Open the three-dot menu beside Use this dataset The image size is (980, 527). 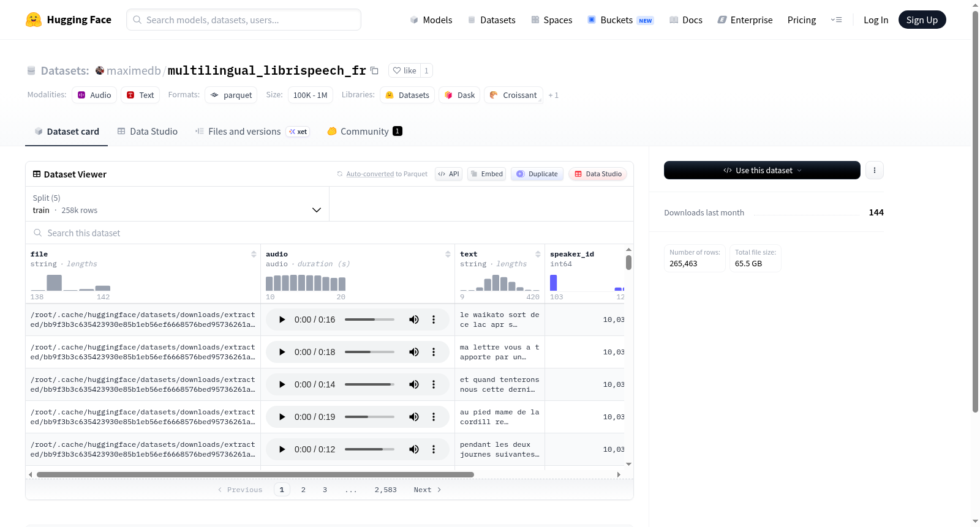click(875, 170)
